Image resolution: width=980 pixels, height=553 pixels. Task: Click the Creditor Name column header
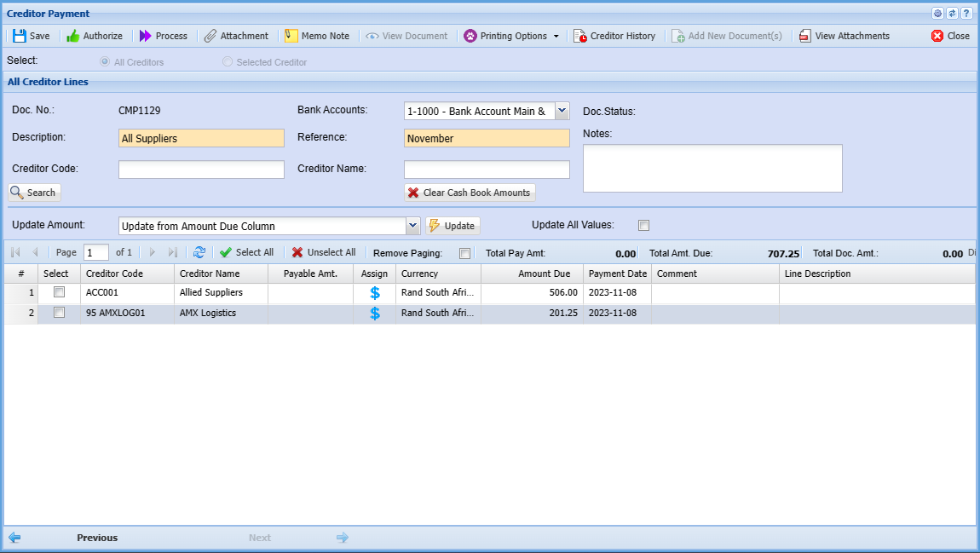point(221,274)
